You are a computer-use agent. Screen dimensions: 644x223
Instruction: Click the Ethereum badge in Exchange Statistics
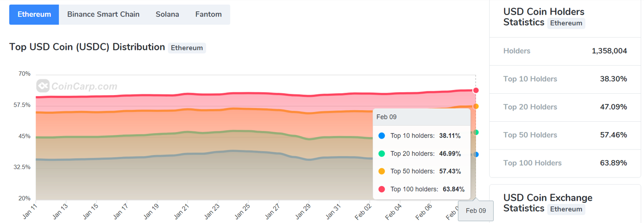[x=566, y=209]
